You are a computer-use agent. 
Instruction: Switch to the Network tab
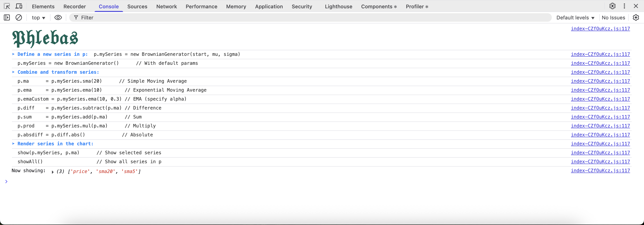coord(167,7)
